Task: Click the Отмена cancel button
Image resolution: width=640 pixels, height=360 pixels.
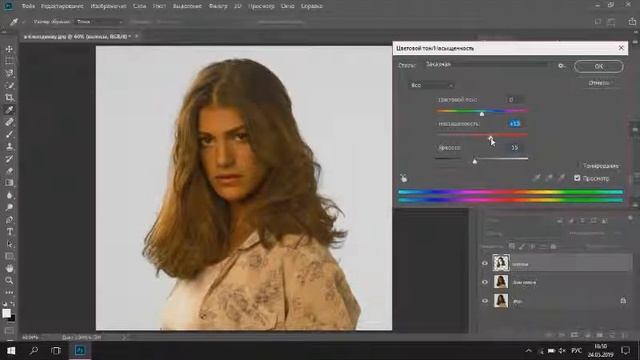Action: tap(599, 82)
